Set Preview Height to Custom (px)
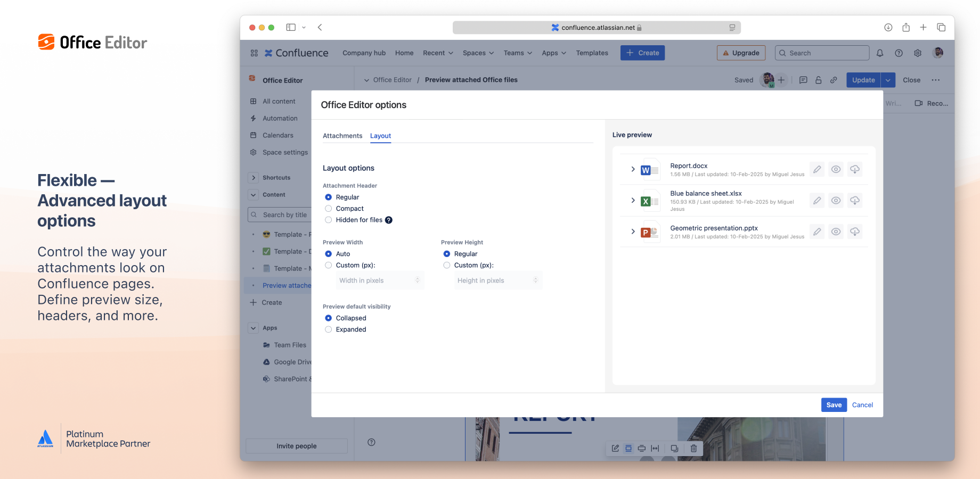This screenshot has width=980, height=479. click(447, 265)
